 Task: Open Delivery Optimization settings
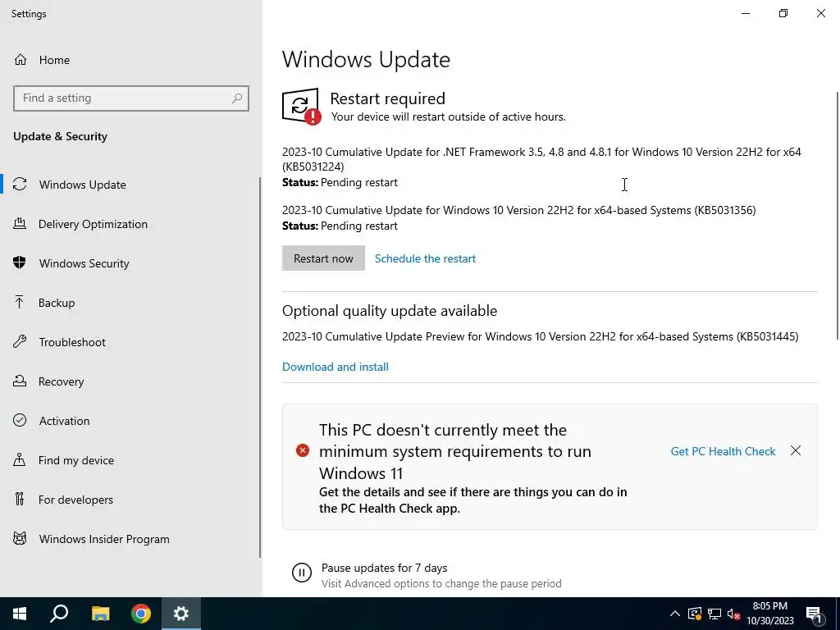pos(130,224)
